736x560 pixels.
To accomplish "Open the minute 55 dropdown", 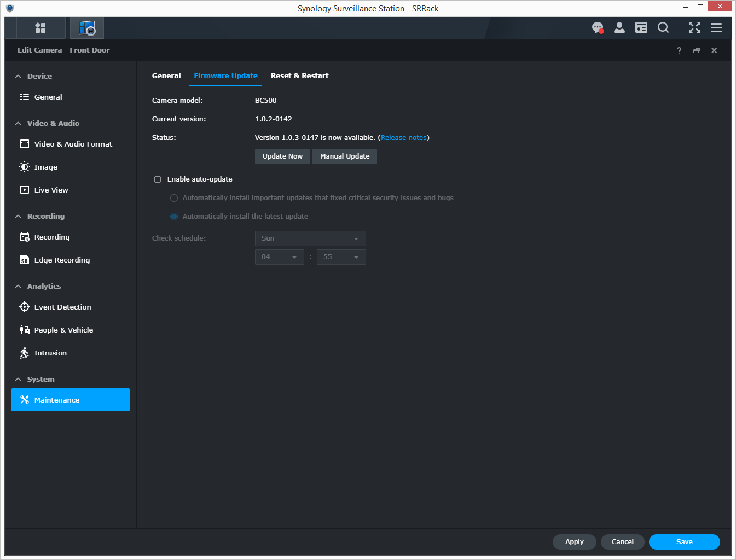I will pyautogui.click(x=341, y=257).
